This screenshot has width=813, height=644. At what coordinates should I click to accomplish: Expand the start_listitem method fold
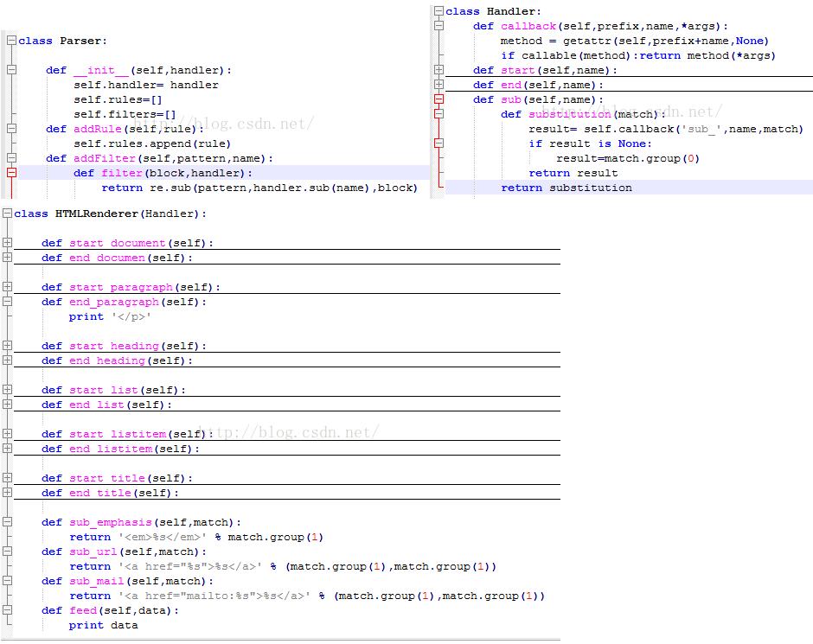point(7,434)
